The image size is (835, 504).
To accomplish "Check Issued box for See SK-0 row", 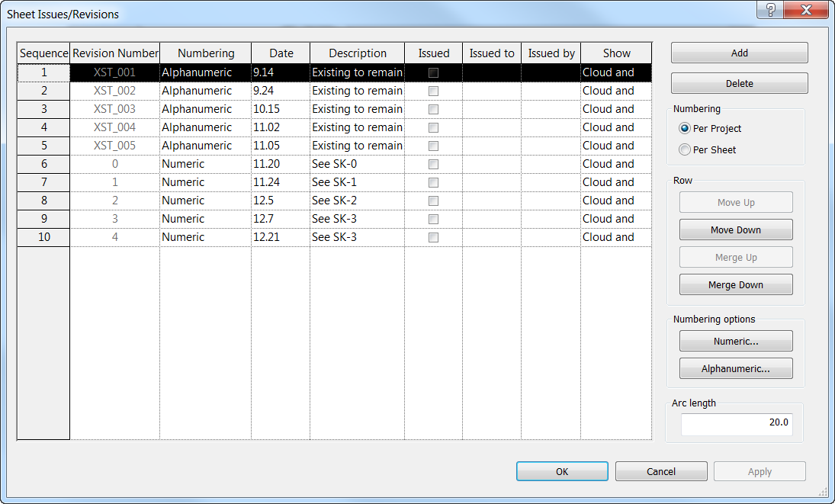I will coord(433,164).
